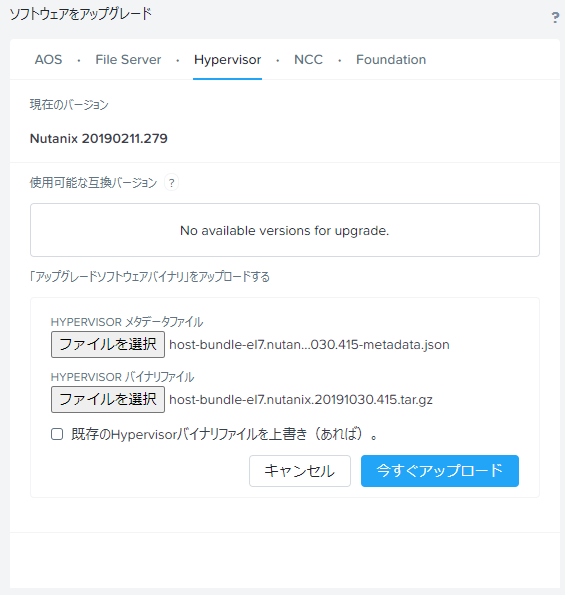Open the help question mark icon at top right

(x=555, y=17)
